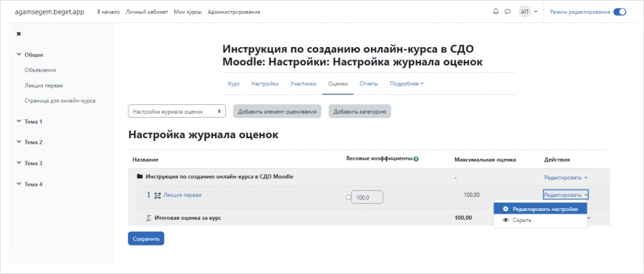Switch to the Настройки tab
Screen dimensions: 644x274
265,84
